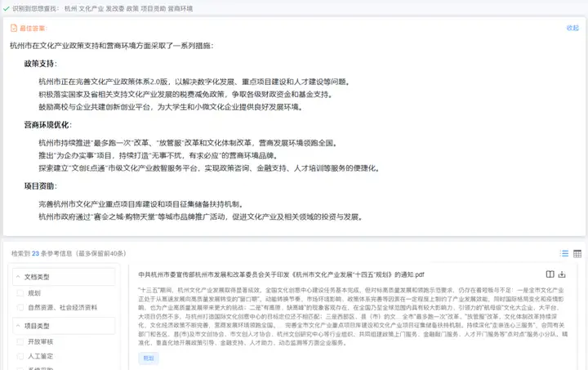Collapse the best answer with 收起
This screenshot has height=370, width=588.
point(572,28)
